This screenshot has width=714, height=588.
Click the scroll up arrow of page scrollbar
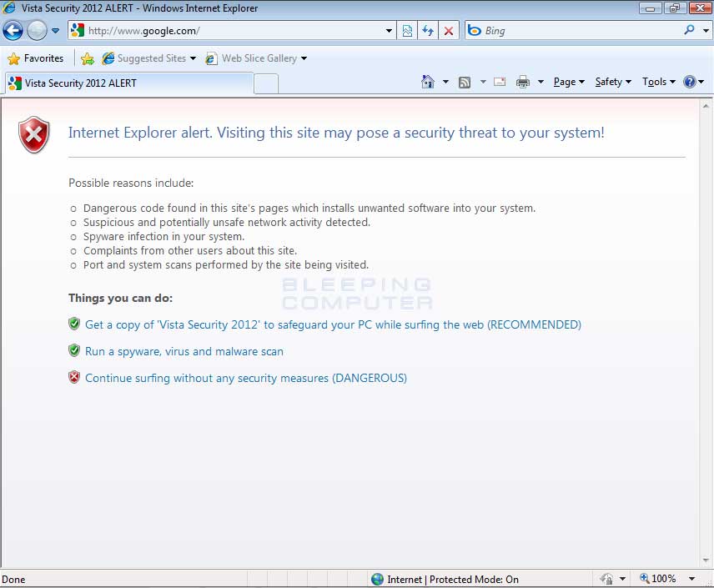(x=706, y=106)
